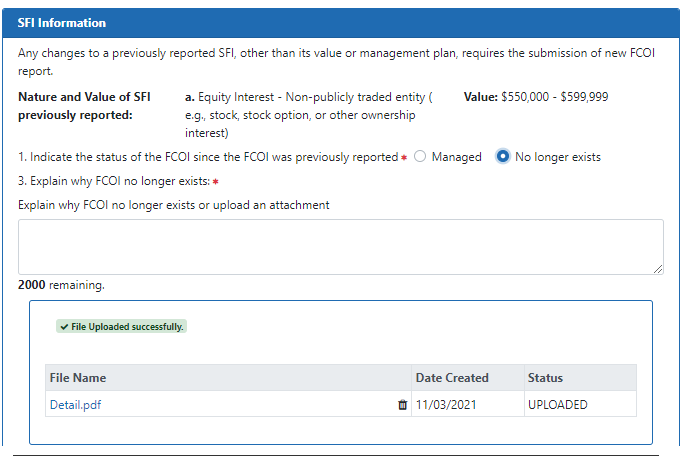Click the 'File Uploaded successfully' notification badge

click(122, 327)
